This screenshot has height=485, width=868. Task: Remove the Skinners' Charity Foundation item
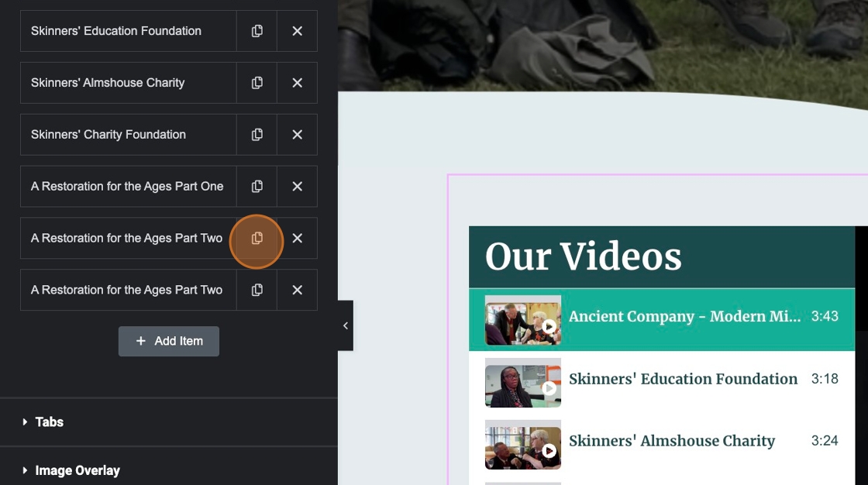(x=298, y=135)
